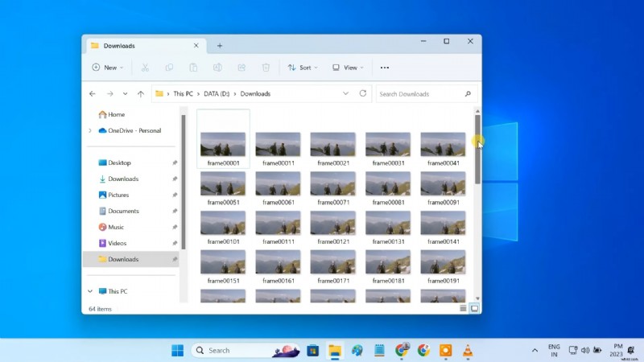The width and height of the screenshot is (644, 362).
Task: Open Windows Start menu
Action: coord(177,351)
